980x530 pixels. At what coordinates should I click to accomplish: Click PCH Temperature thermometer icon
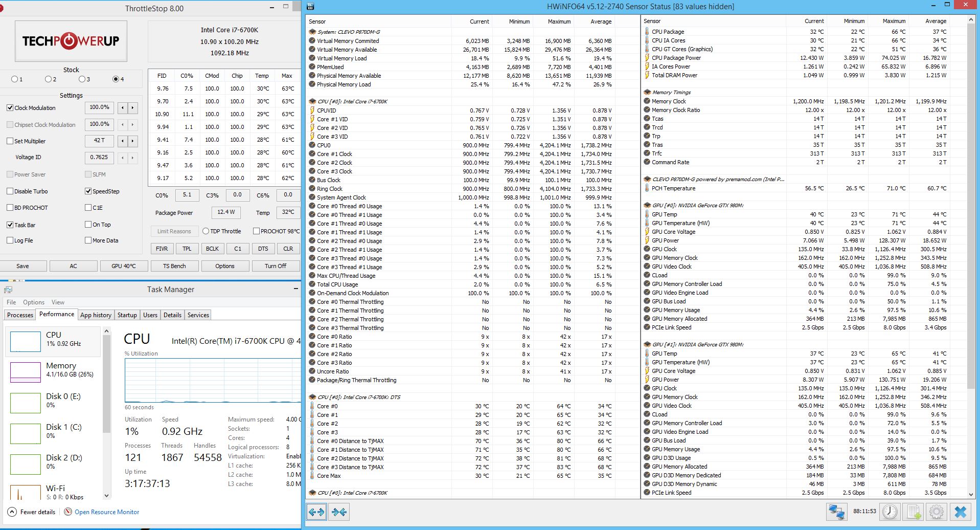(647, 188)
